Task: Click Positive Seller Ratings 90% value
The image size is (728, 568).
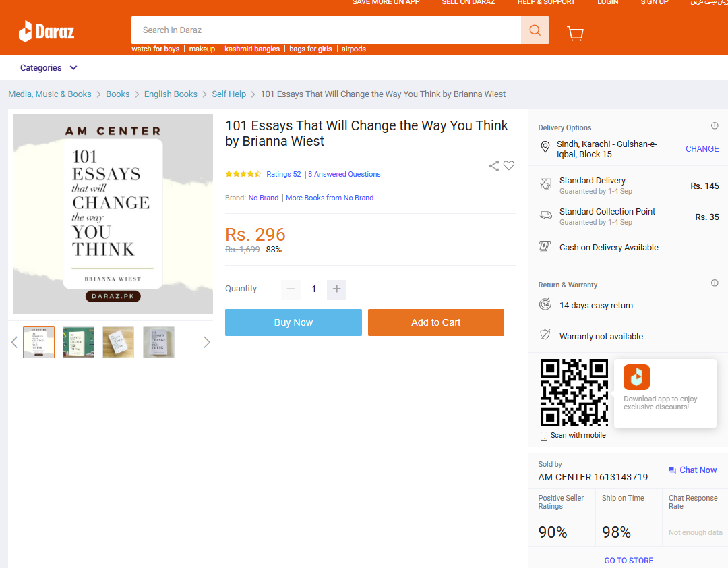Action: (x=553, y=532)
